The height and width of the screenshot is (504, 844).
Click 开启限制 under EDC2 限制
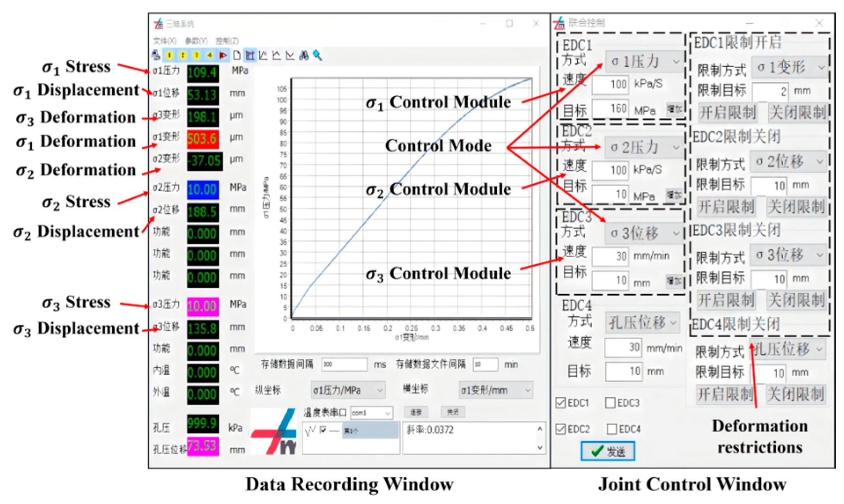pos(727,206)
